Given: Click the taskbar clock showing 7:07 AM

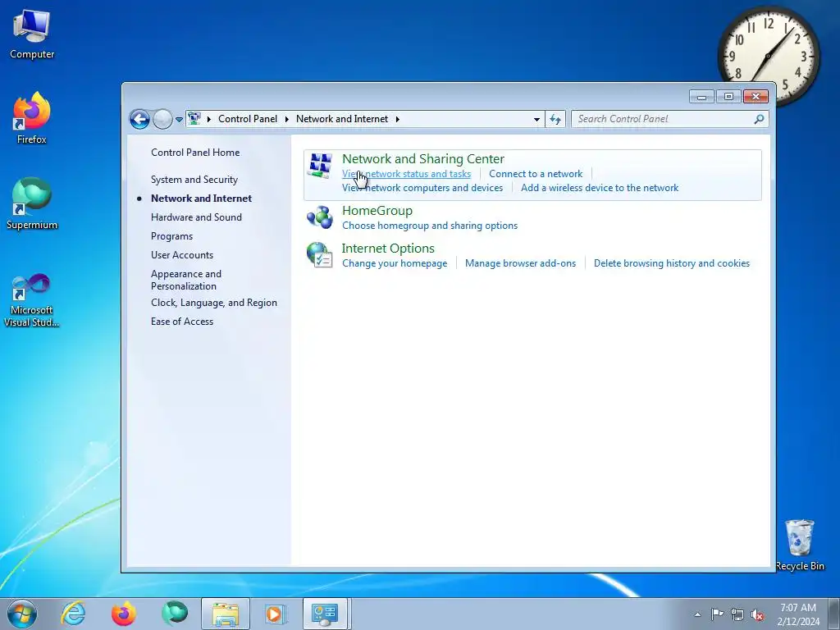Looking at the screenshot, I should [798, 614].
